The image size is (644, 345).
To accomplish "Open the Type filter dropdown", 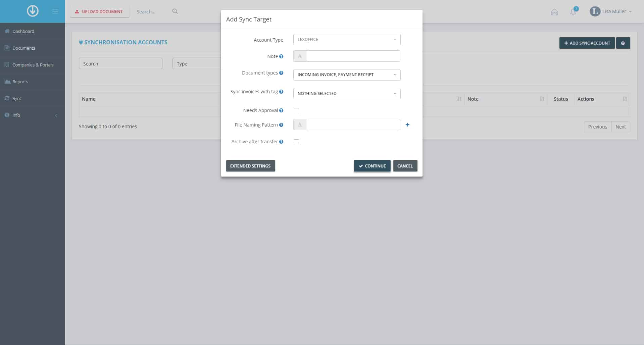I will coord(197,63).
